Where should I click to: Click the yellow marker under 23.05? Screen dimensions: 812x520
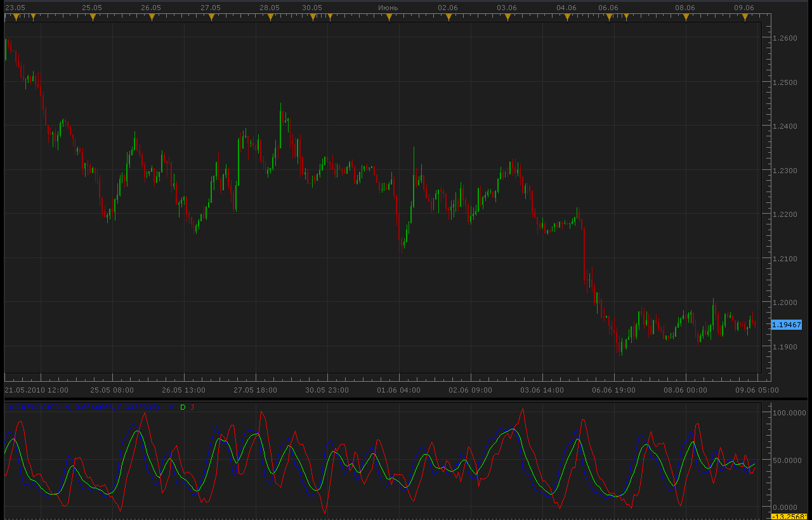16,18
